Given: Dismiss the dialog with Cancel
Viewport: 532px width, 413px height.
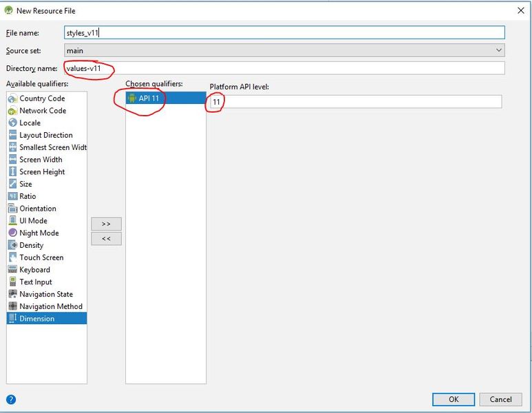Looking at the screenshot, I should (x=500, y=399).
